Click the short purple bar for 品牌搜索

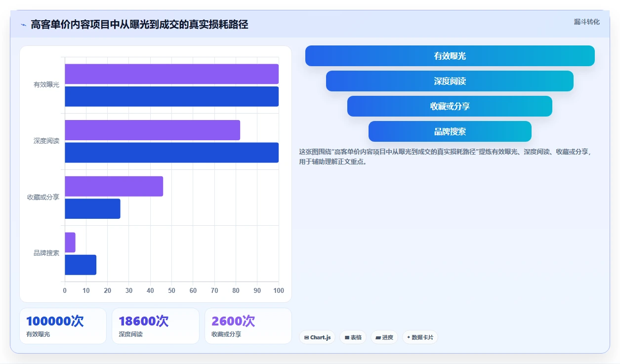point(70,243)
